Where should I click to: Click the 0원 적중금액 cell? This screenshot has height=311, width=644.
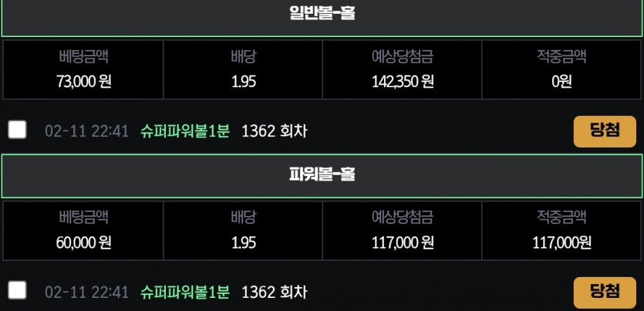pyautogui.click(x=561, y=69)
